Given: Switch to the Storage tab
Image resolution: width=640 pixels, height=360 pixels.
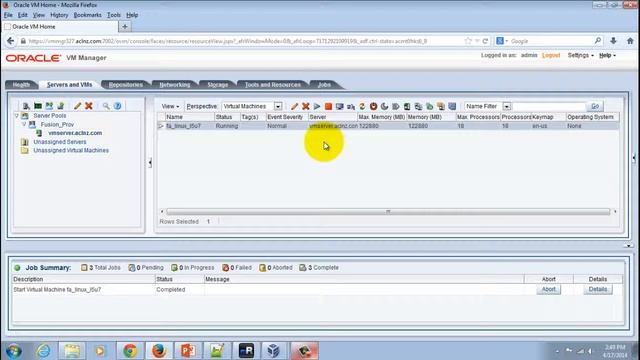Looking at the screenshot, I should click(x=218, y=85).
